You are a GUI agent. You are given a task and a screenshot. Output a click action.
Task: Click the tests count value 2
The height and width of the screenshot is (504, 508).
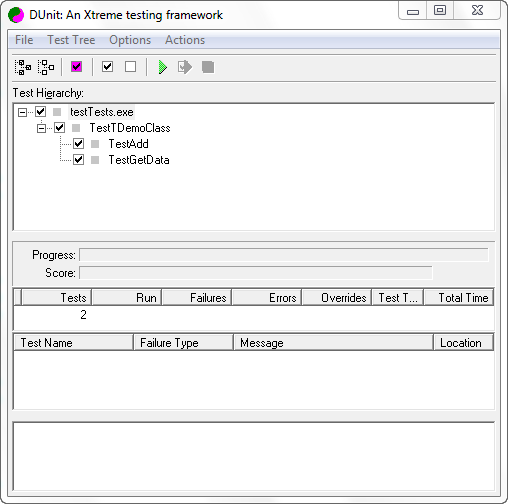pos(83,315)
